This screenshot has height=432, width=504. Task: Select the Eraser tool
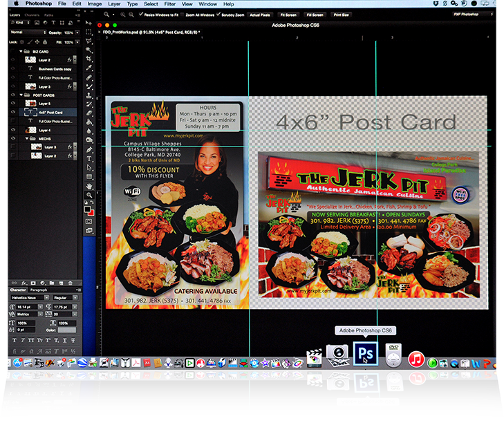[x=89, y=113]
